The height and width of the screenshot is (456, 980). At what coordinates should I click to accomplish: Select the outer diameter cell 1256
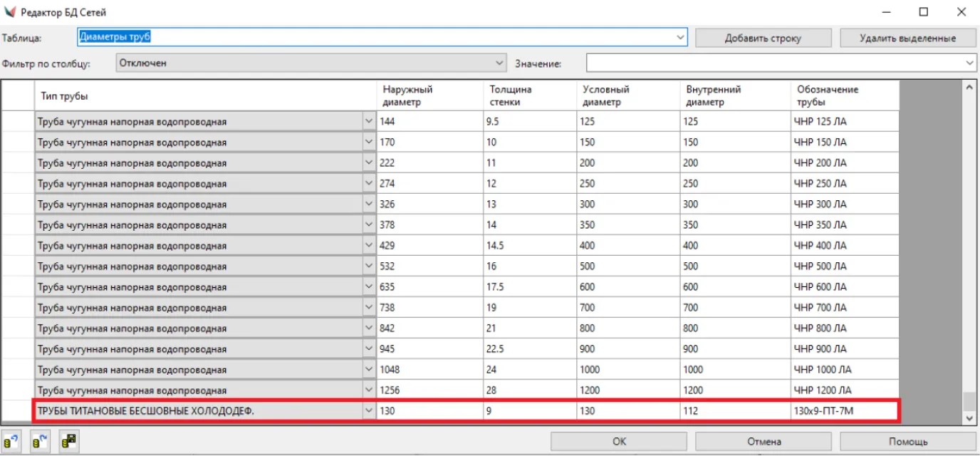(430, 390)
